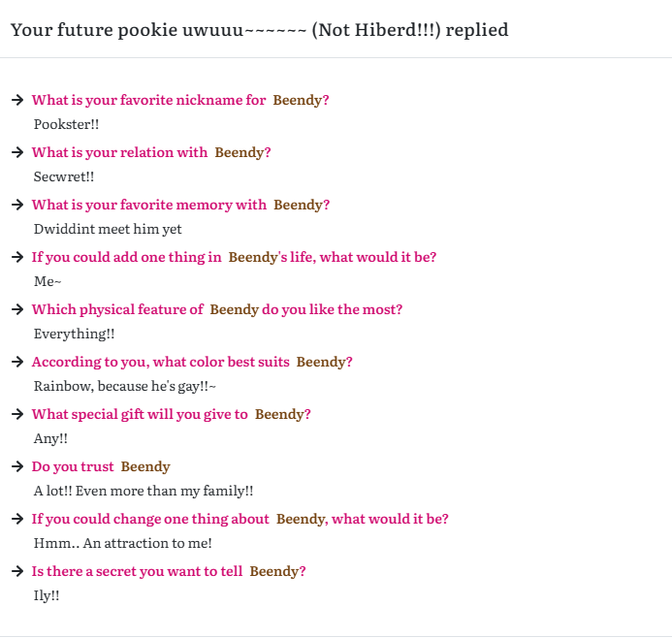Click arrow icon beside favorite memory question
The image size is (672, 638).
tap(17, 205)
